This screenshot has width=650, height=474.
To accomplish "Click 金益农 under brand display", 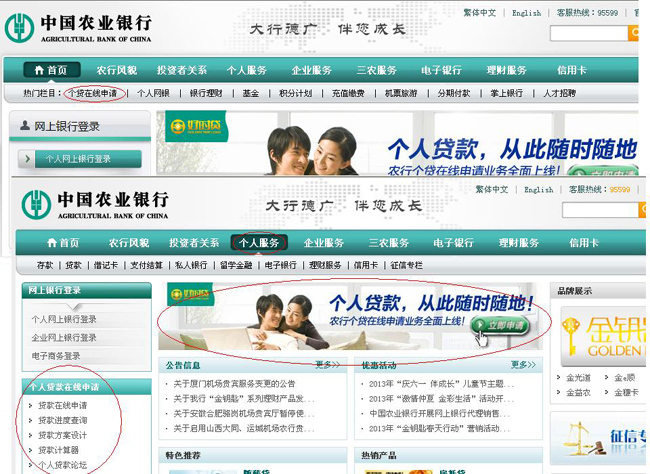I will click(579, 392).
